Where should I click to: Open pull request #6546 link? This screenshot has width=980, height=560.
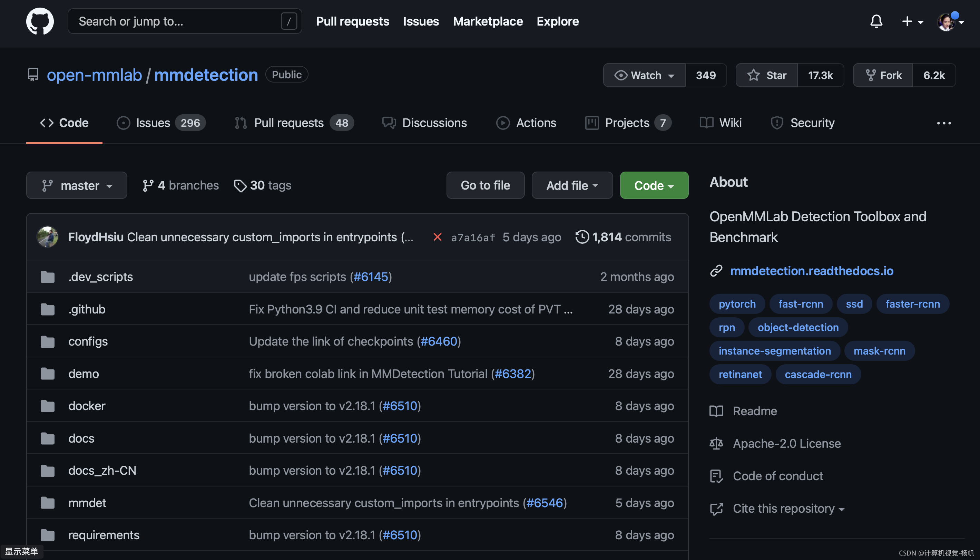pyautogui.click(x=545, y=503)
